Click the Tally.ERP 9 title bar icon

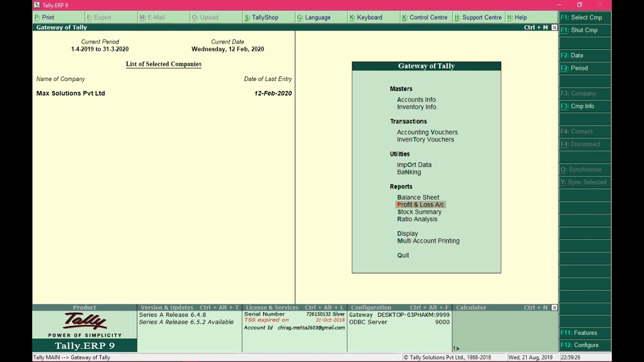(x=37, y=5)
